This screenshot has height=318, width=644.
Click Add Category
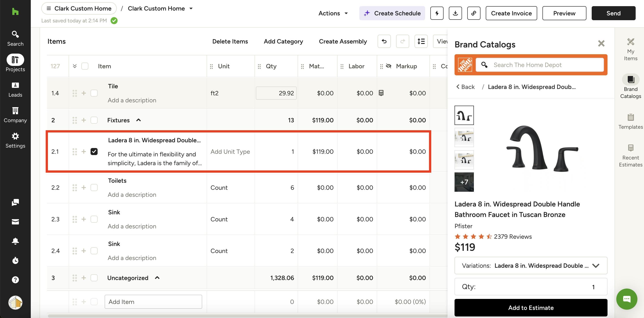click(283, 41)
